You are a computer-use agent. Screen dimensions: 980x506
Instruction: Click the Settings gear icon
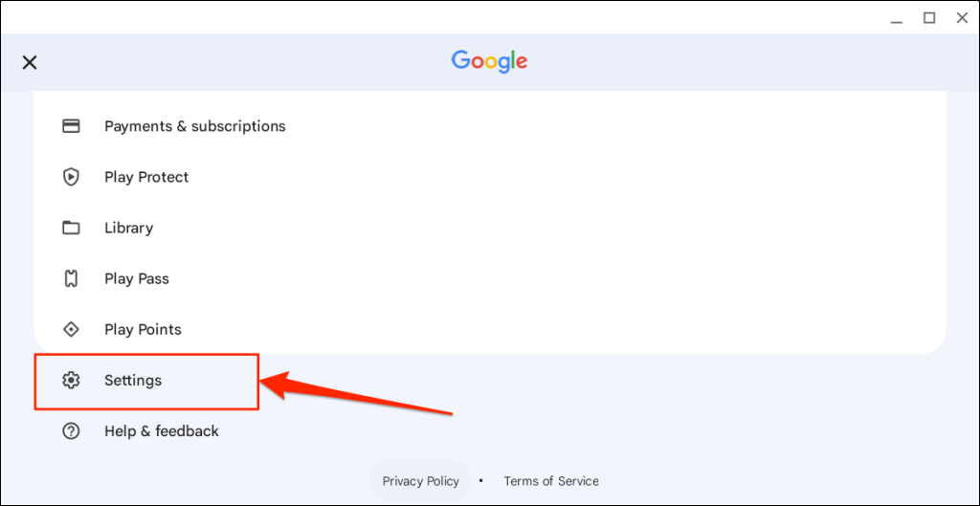tap(71, 380)
